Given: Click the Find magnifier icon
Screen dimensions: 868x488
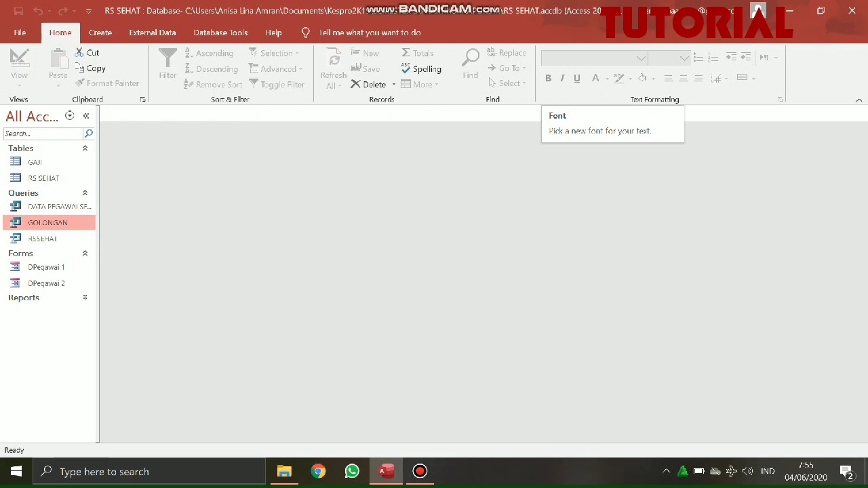Looking at the screenshot, I should tap(471, 58).
